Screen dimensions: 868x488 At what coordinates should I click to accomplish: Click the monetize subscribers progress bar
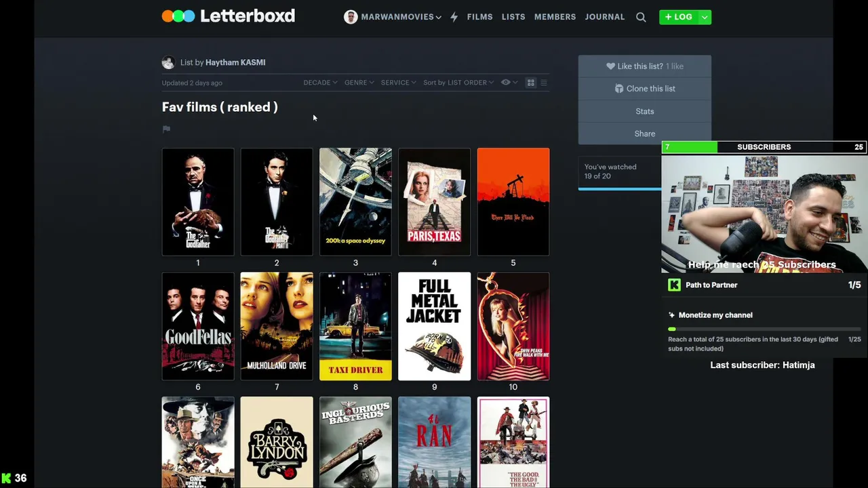pyautogui.click(x=764, y=329)
